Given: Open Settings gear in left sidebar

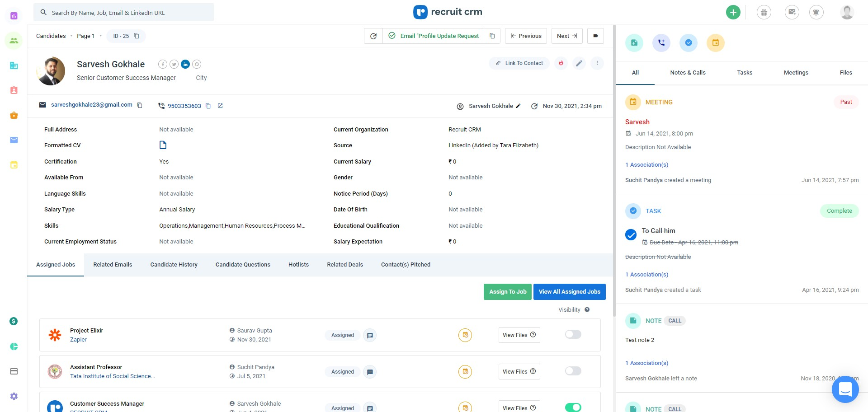Looking at the screenshot, I should pyautogui.click(x=14, y=396).
